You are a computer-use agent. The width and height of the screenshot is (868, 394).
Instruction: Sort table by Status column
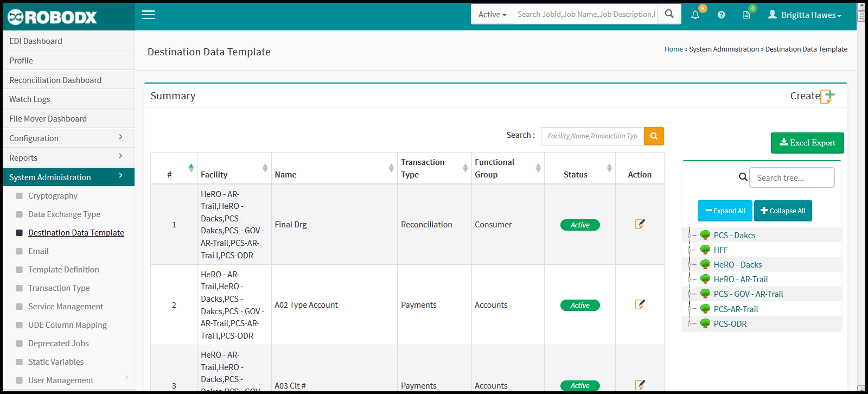click(609, 168)
